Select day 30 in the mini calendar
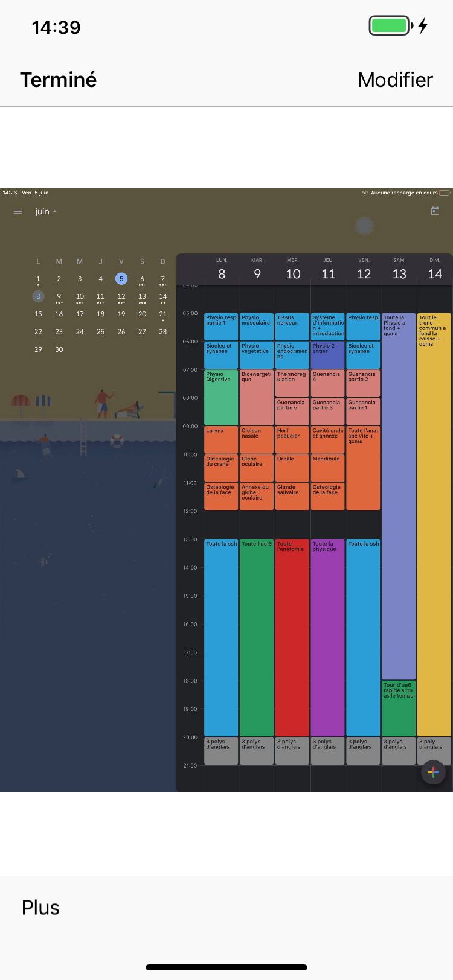 click(x=59, y=349)
